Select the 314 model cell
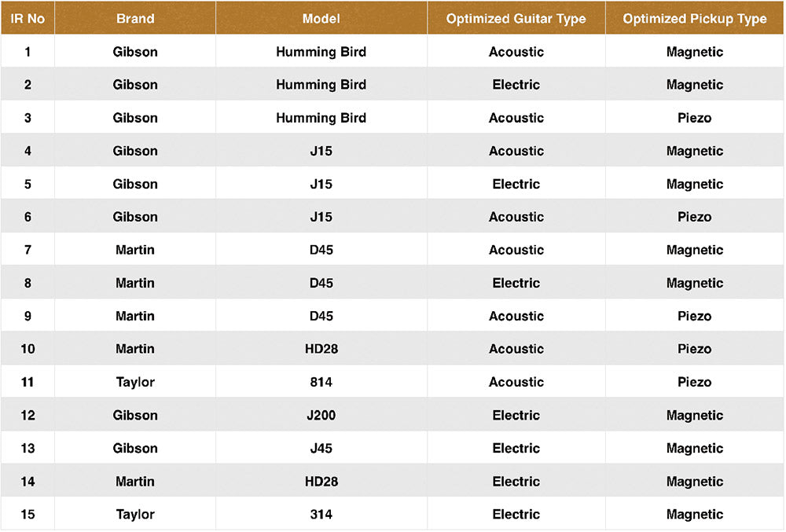The height and width of the screenshot is (532, 786). point(321,514)
